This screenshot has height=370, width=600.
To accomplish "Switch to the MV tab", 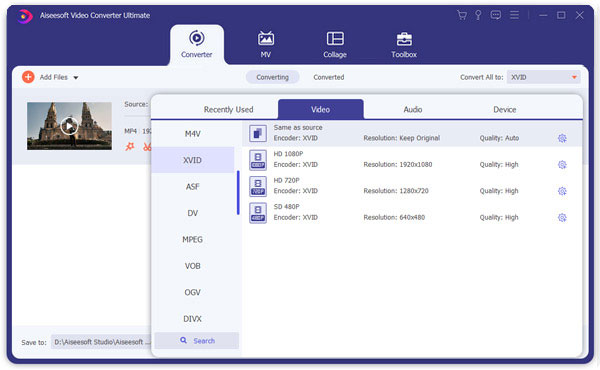I will coord(266,44).
